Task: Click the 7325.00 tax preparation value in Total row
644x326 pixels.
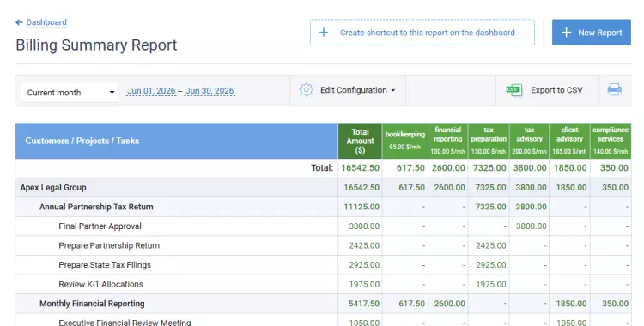Action: 489,168
